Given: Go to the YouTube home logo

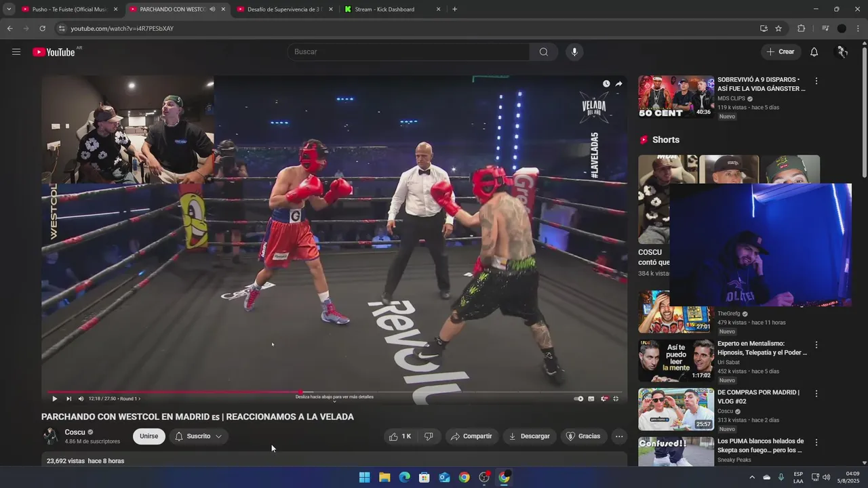Looking at the screenshot, I should tap(54, 52).
